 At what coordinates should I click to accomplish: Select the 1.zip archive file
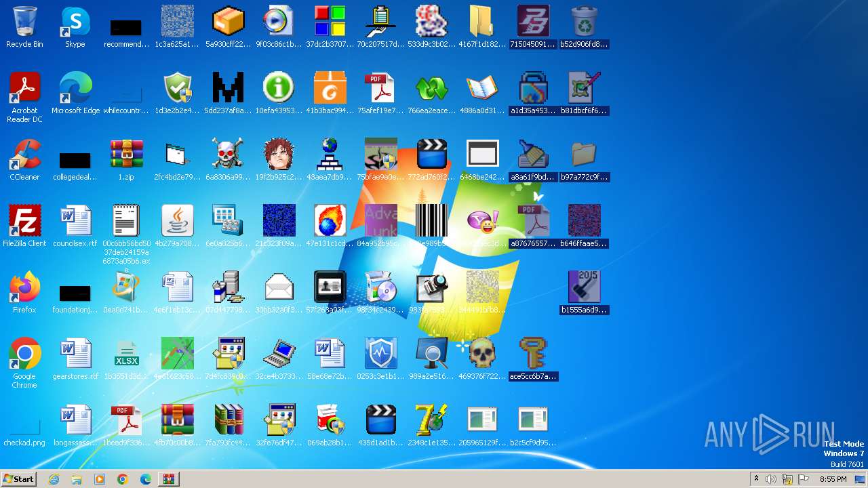pyautogui.click(x=126, y=160)
